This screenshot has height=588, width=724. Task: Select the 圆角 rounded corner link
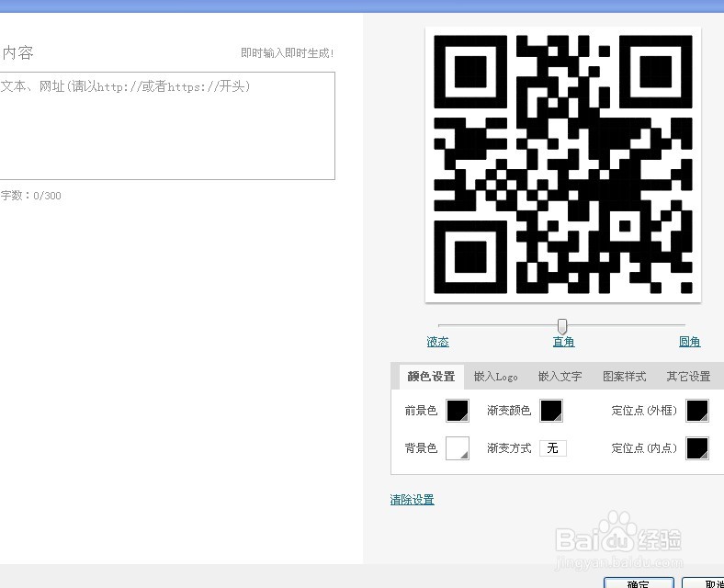pyautogui.click(x=689, y=342)
